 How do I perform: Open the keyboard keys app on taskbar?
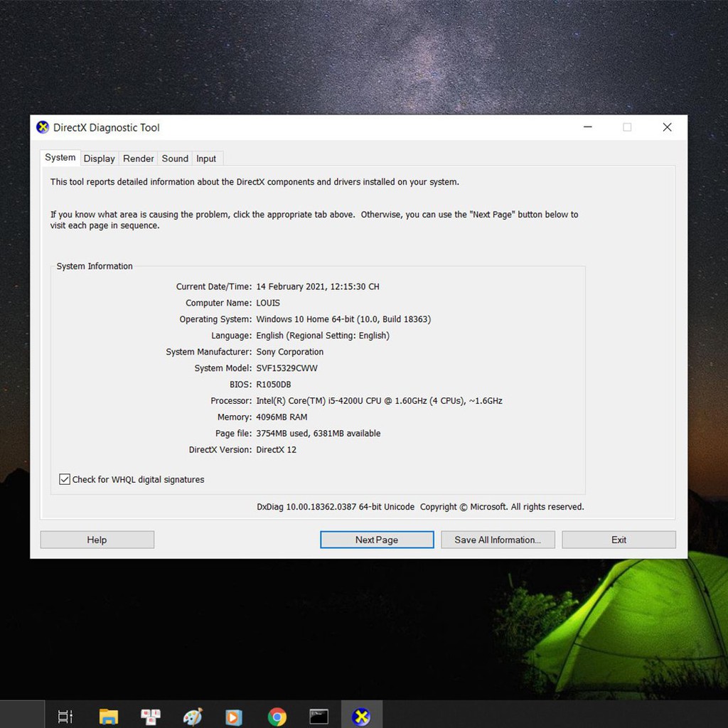[x=151, y=717]
